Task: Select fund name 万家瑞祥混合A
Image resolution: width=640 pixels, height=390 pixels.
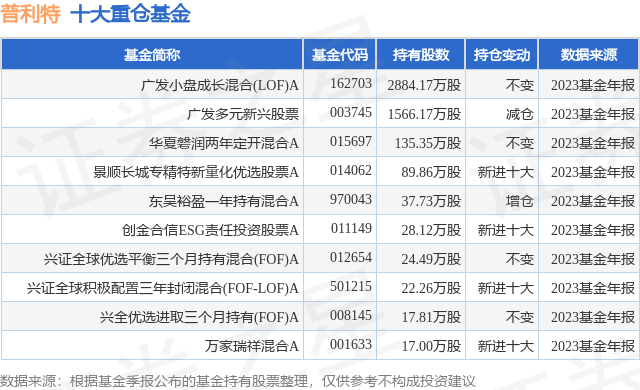Action: [251, 346]
